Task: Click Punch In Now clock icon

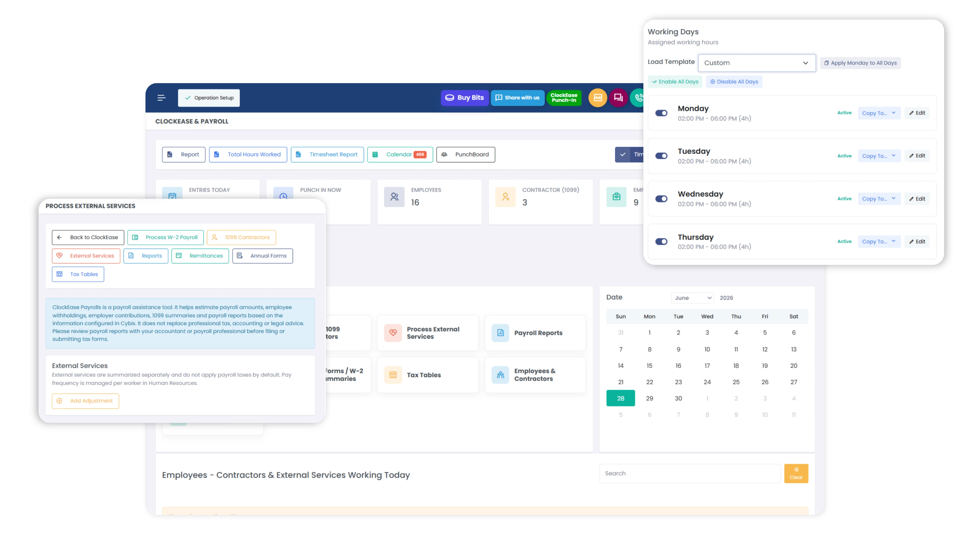Action: point(283,193)
